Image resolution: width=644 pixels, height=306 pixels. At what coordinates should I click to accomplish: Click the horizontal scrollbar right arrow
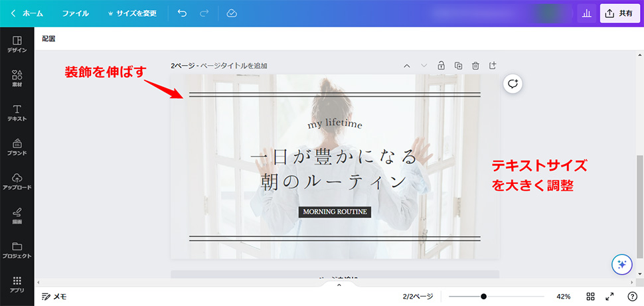point(633,283)
